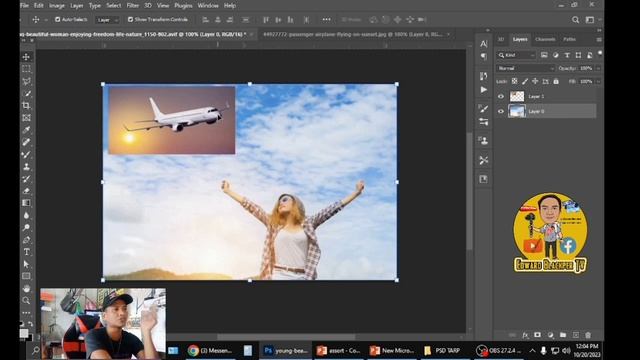This screenshot has width=640, height=360.
Task: Open the Kind layer filter dropdown
Action: [516, 55]
